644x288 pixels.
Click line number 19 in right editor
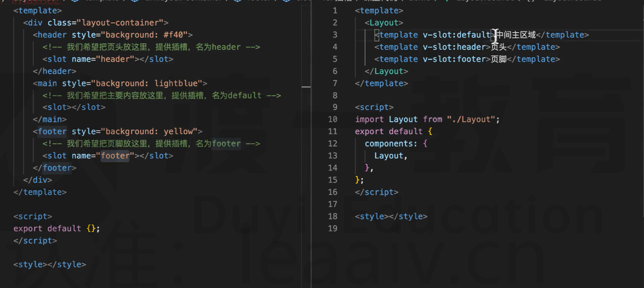click(x=333, y=228)
